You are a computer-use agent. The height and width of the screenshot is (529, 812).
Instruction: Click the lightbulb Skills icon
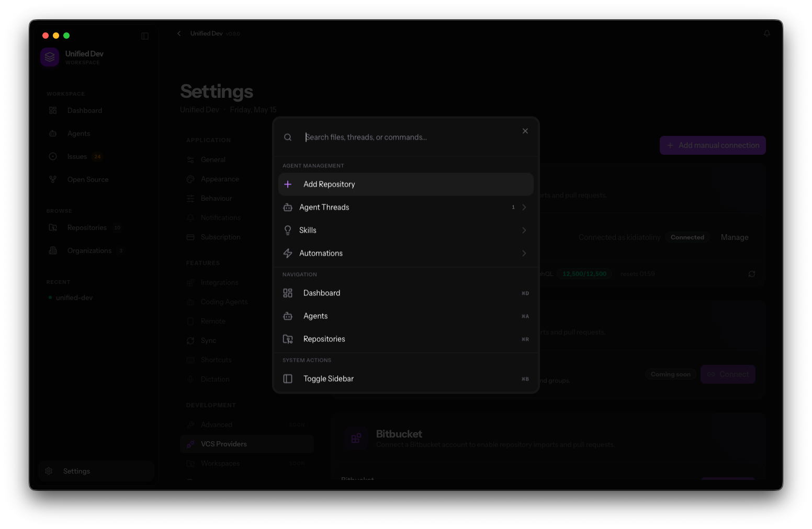(x=288, y=231)
